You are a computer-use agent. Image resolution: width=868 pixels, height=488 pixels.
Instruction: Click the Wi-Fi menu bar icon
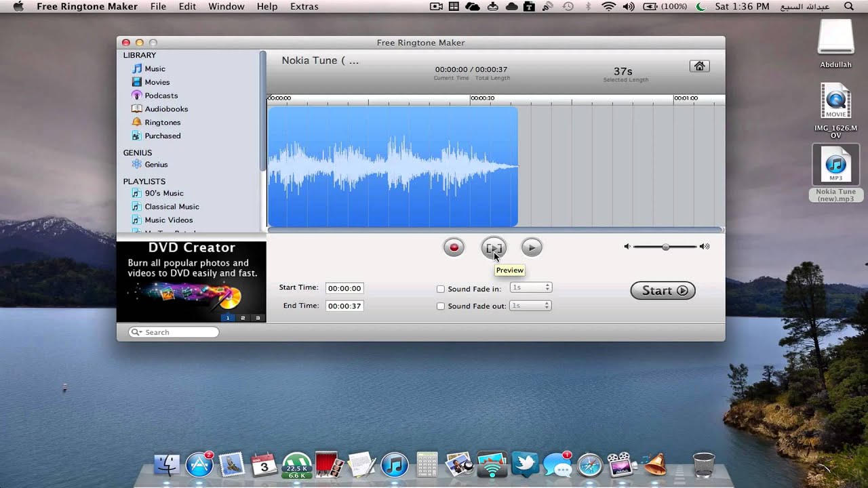(x=608, y=6)
